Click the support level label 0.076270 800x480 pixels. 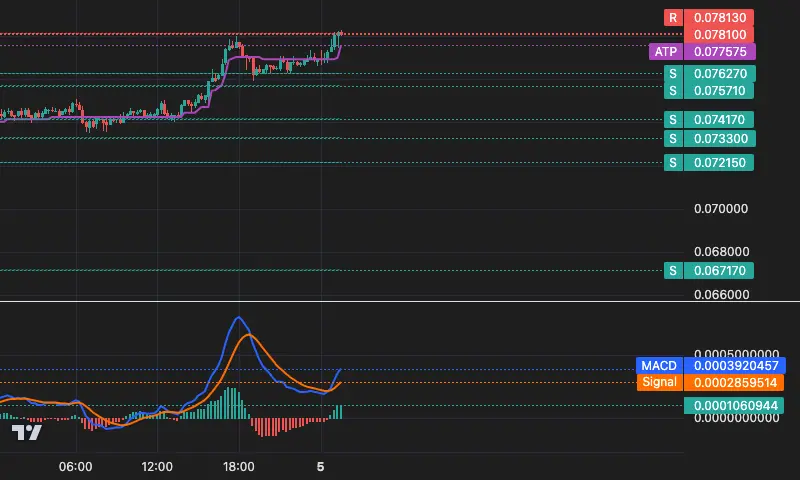pyautogui.click(x=709, y=73)
